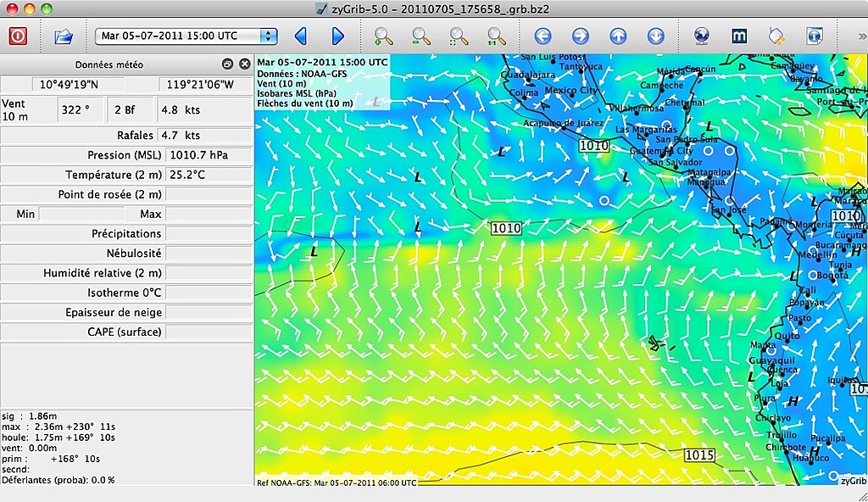Pan the map right with arrow button
Image resolution: width=868 pixels, height=502 pixels.
coord(581,36)
